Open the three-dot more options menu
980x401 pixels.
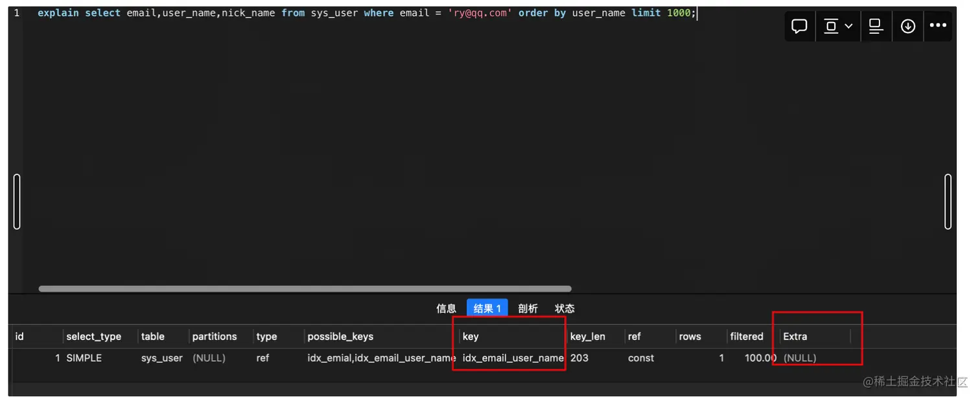(938, 26)
